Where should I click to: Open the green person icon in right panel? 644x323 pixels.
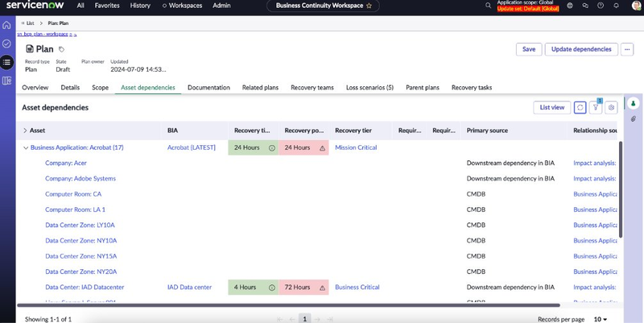(634, 103)
